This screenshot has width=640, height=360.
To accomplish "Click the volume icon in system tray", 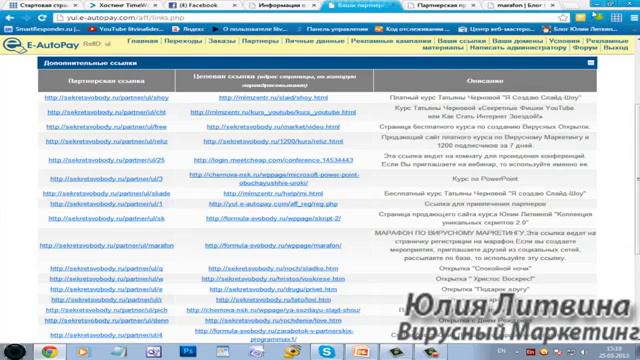I will (x=582, y=352).
